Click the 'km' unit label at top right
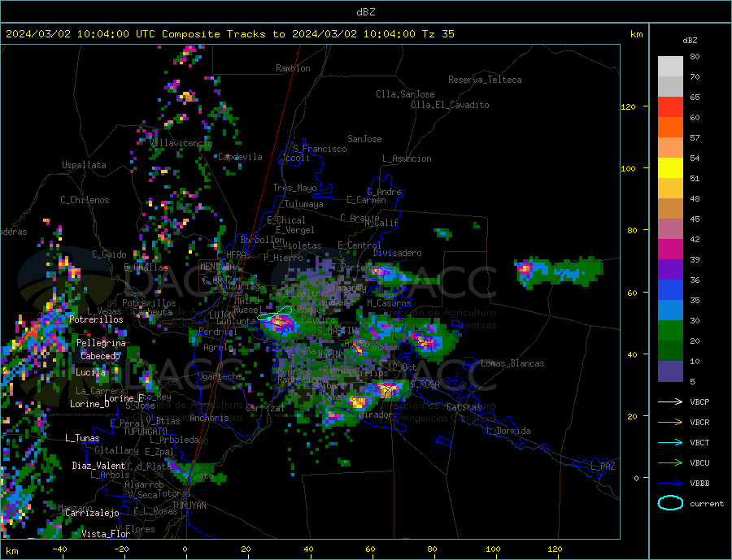 (x=636, y=34)
